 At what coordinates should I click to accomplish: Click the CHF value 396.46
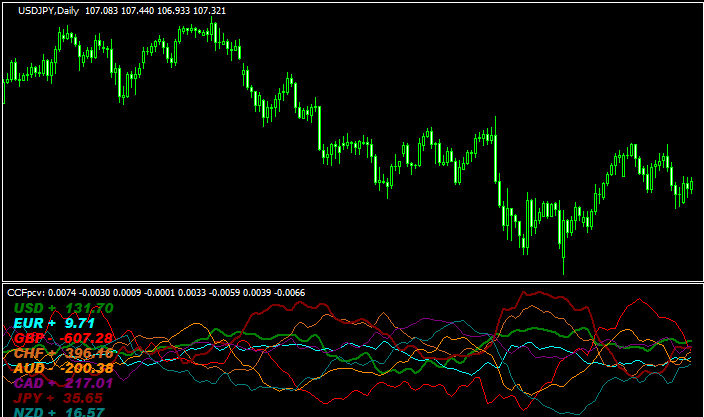(x=88, y=353)
